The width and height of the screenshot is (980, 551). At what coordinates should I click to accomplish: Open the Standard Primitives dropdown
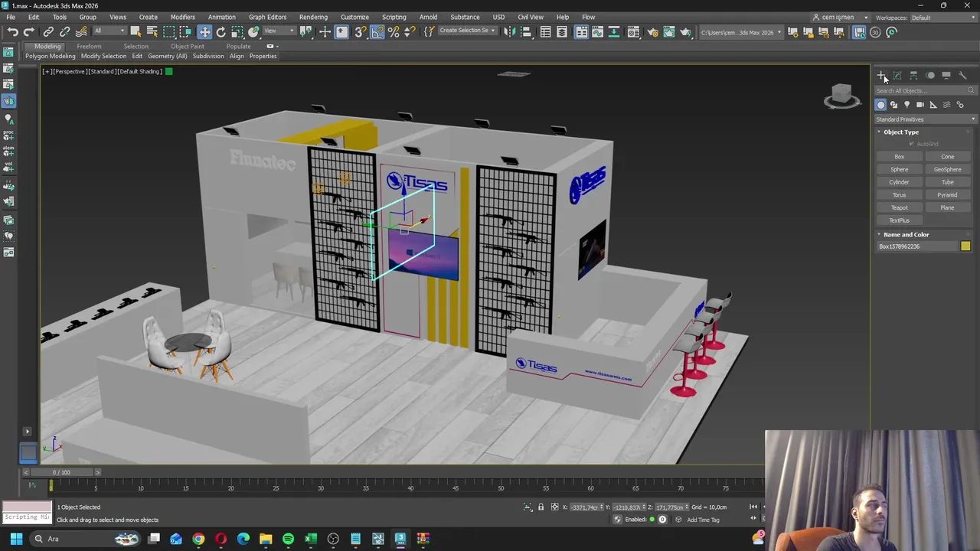[x=926, y=119]
